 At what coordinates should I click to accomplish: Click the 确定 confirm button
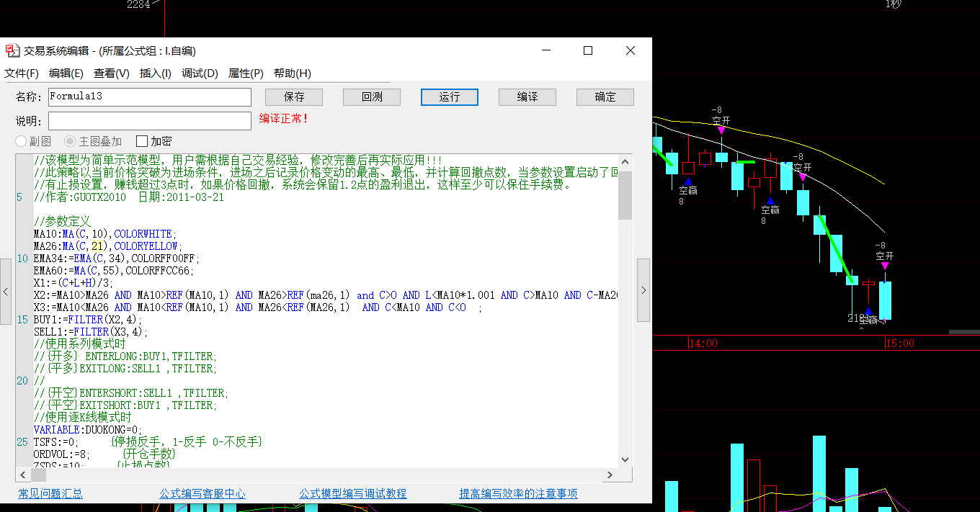point(605,96)
